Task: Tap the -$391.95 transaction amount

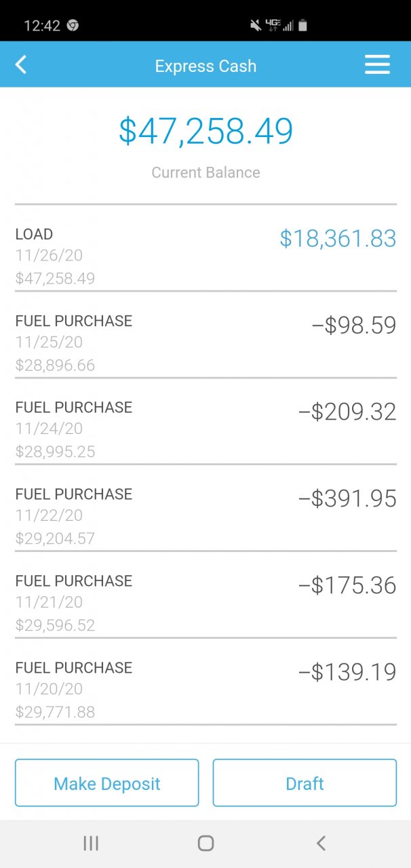Action: click(x=347, y=499)
